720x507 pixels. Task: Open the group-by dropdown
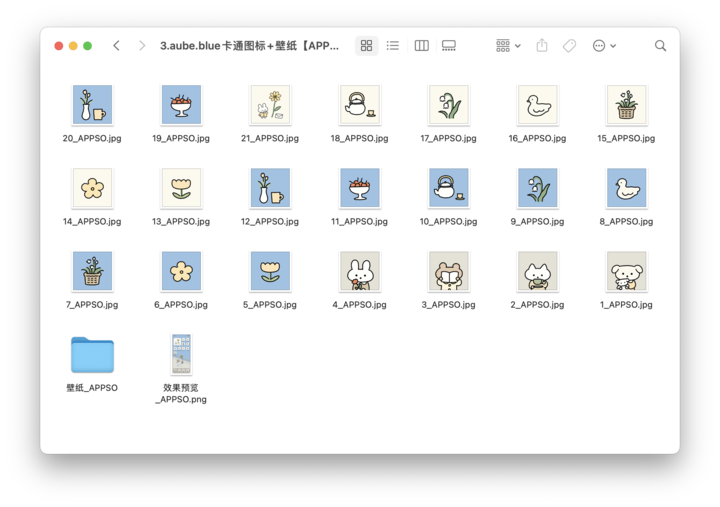pos(508,46)
